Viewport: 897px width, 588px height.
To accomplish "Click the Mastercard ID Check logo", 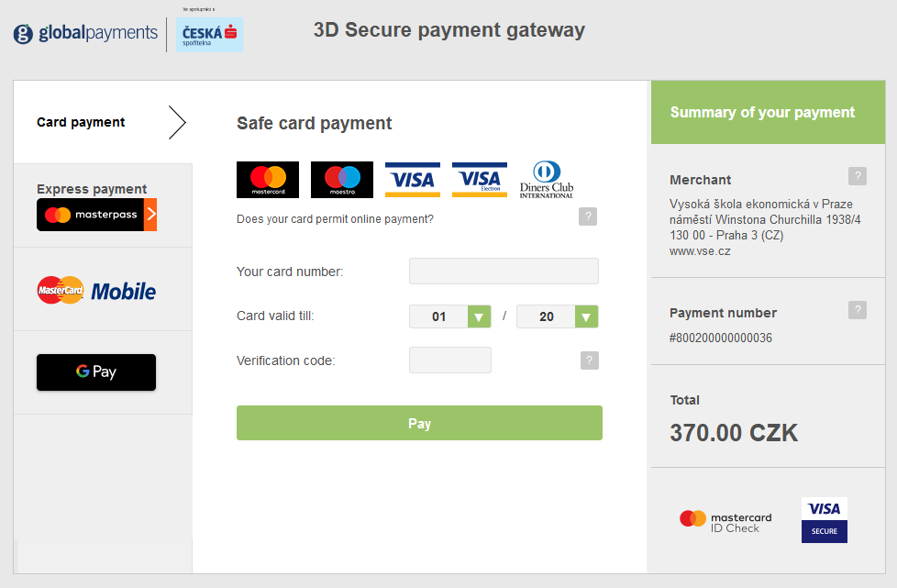I will (725, 522).
